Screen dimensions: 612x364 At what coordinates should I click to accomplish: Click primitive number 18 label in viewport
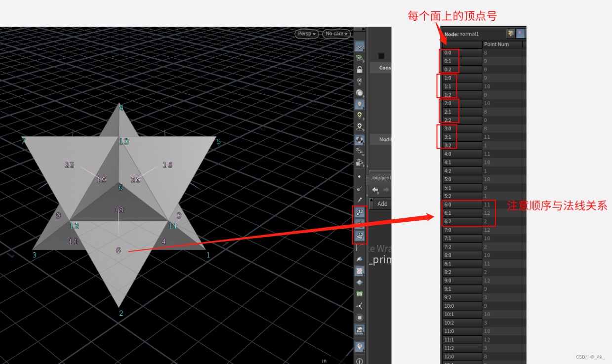pyautogui.click(x=119, y=210)
